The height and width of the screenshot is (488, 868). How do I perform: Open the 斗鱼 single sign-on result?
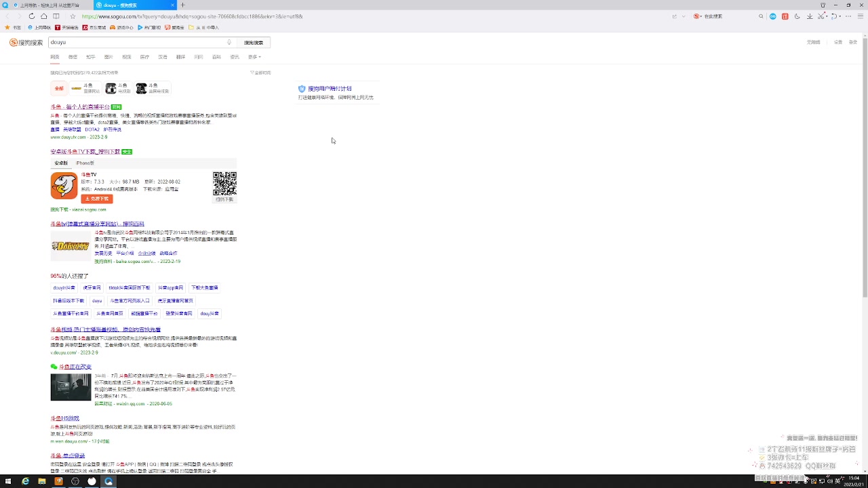point(68,455)
